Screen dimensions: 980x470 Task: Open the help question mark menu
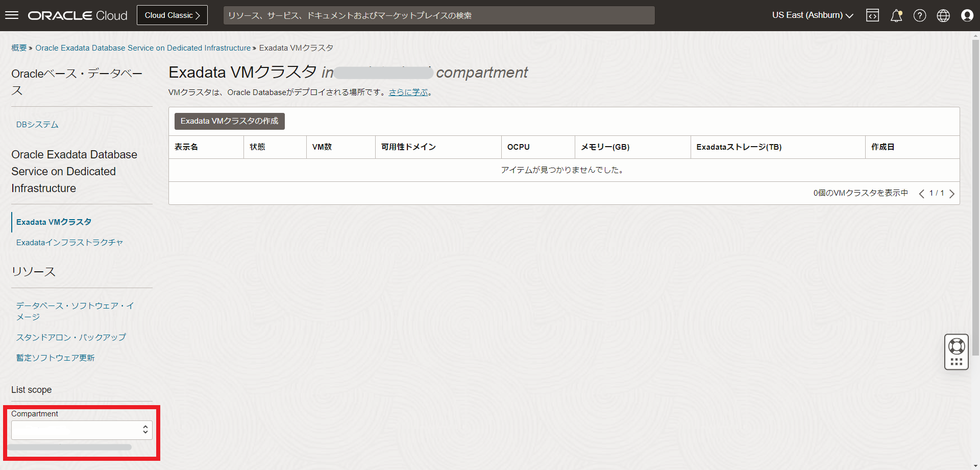point(919,15)
